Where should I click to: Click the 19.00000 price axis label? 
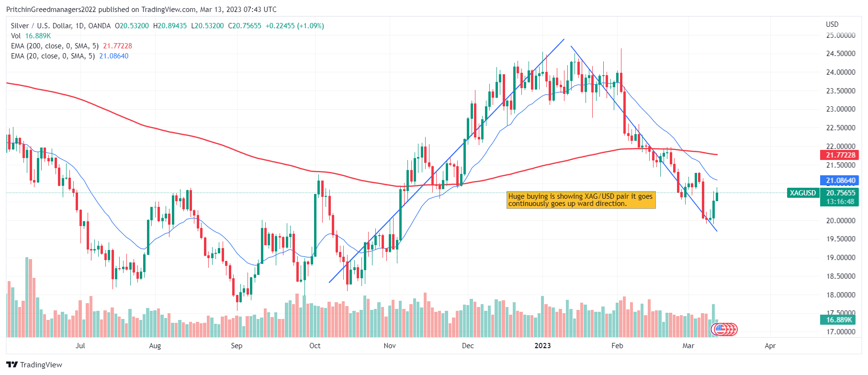click(841, 258)
